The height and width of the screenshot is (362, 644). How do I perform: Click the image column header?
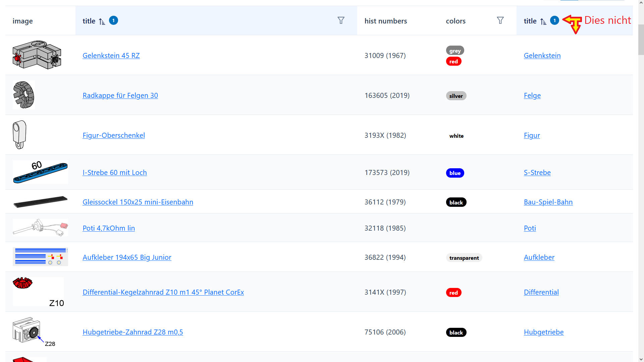[23, 21]
